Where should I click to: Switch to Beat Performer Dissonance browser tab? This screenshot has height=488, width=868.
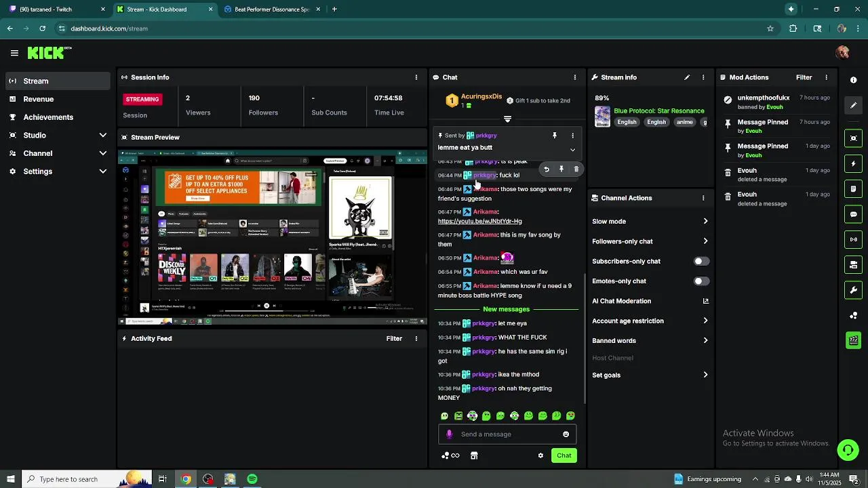[273, 9]
